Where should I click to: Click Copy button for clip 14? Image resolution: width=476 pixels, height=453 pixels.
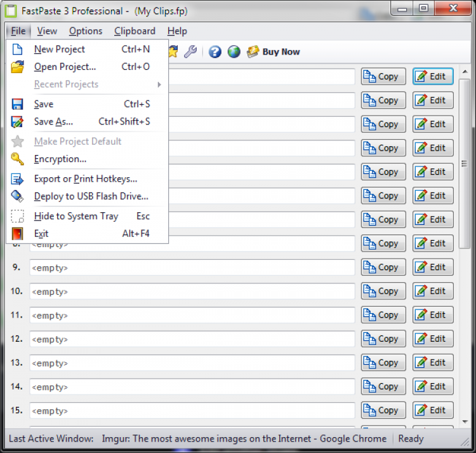pyautogui.click(x=383, y=386)
